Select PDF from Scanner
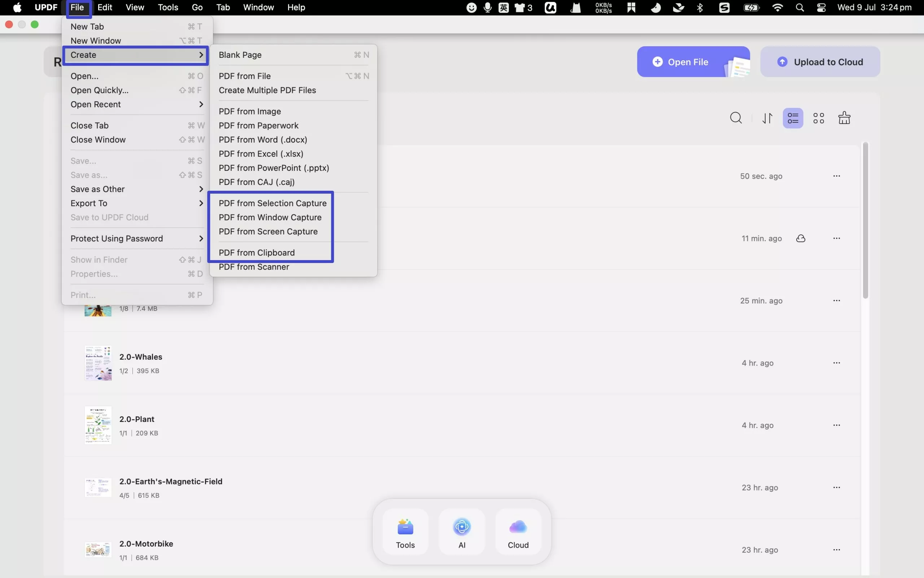This screenshot has width=924, height=578. [293, 267]
